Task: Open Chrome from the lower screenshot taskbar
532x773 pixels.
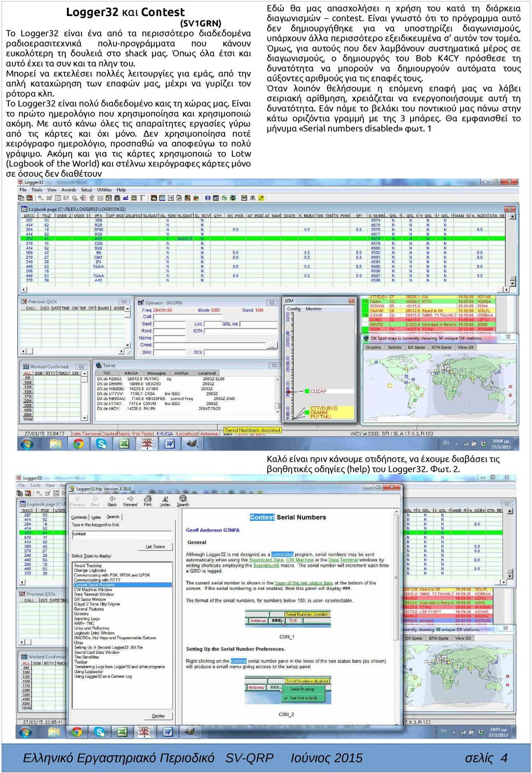Action: click(77, 732)
